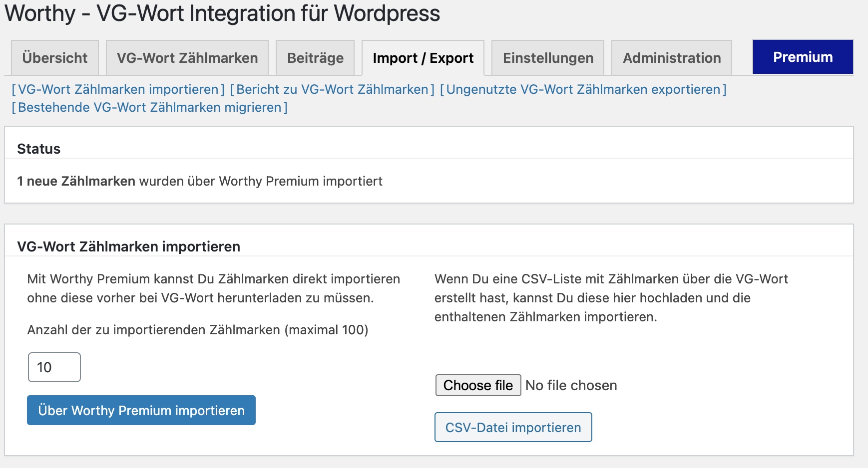Open the VG-Wort Zählmarken tab
This screenshot has width=868, height=468.
point(187,58)
